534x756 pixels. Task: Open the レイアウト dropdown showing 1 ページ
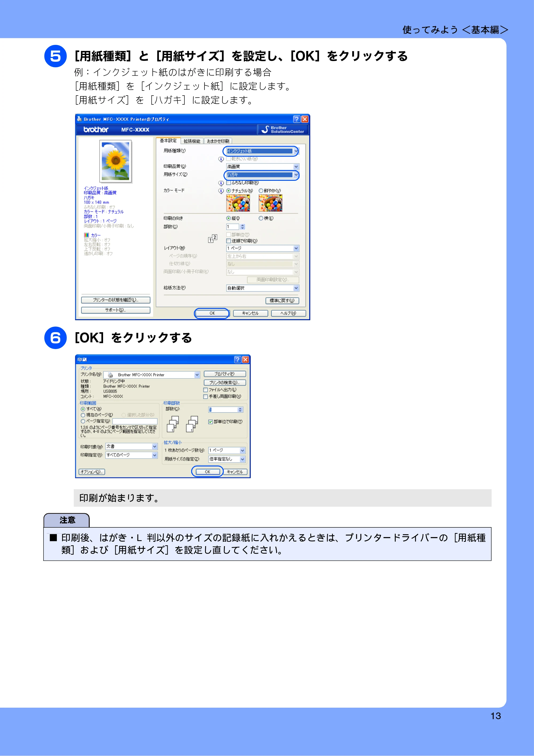(x=262, y=248)
